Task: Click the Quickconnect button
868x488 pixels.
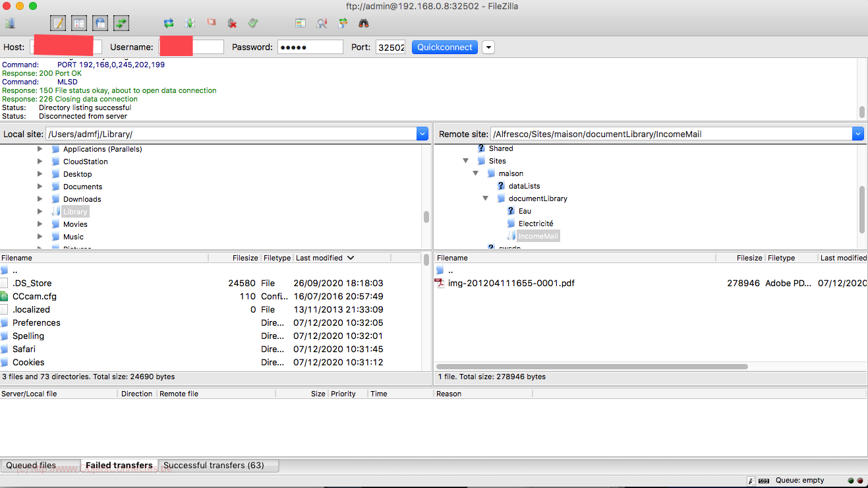Action: (x=445, y=47)
